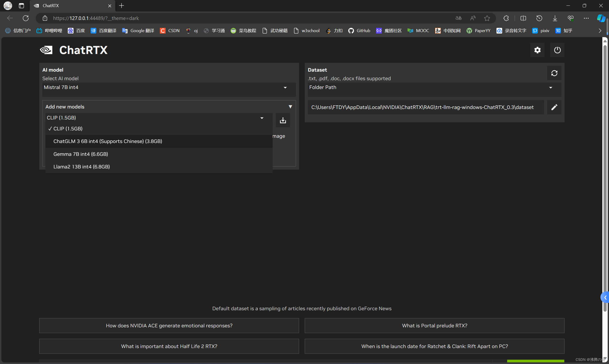The width and height of the screenshot is (609, 364).
Task: Click the split screen icon in toolbar
Action: (523, 18)
